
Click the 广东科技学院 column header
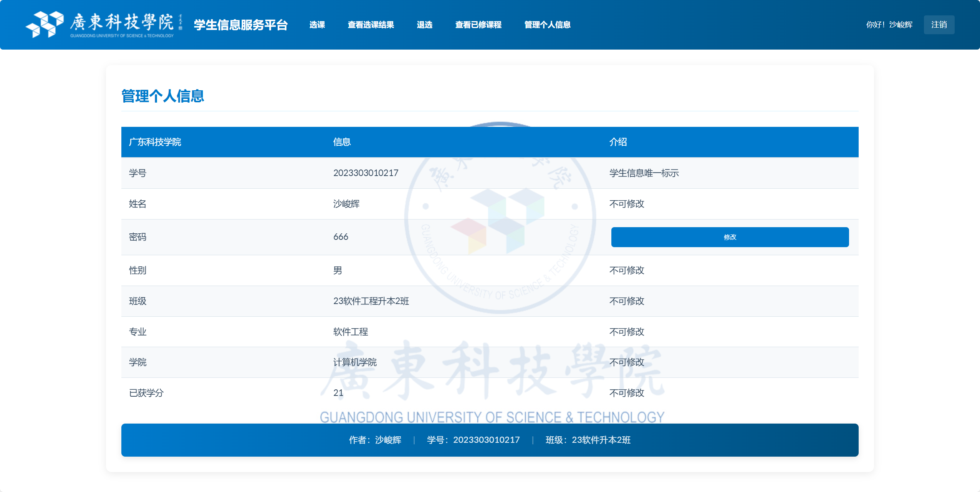tap(155, 142)
